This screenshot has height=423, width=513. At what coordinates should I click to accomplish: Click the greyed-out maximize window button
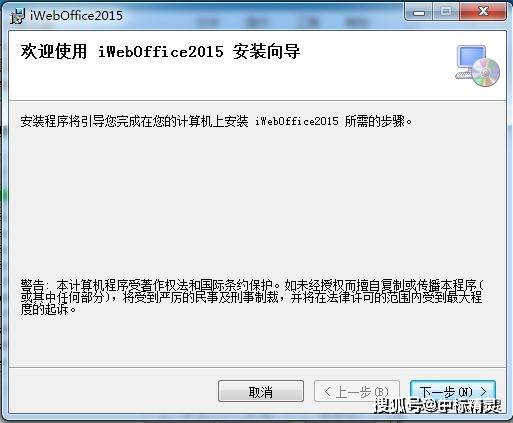click(446, 12)
